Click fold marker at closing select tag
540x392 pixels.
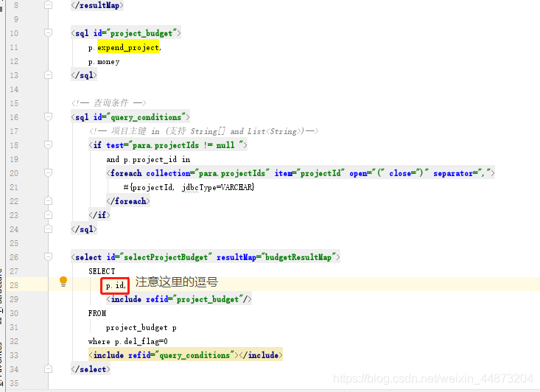[49, 369]
